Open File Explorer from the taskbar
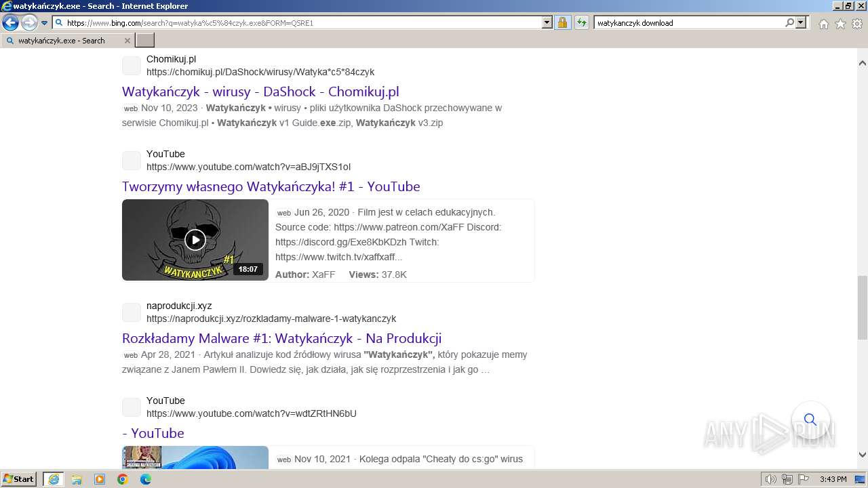Screen dimensions: 868x488 coord(77,479)
